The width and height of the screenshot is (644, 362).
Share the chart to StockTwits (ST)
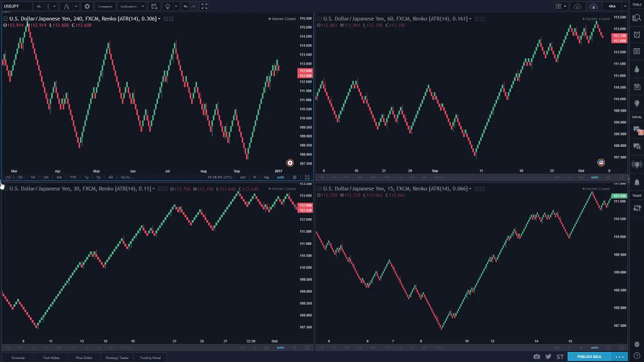560,357
